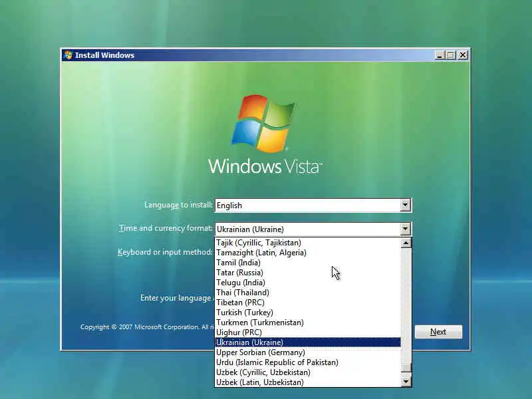The image size is (532, 399).
Task: Click the list scrollbar down arrow
Action: [x=406, y=382]
